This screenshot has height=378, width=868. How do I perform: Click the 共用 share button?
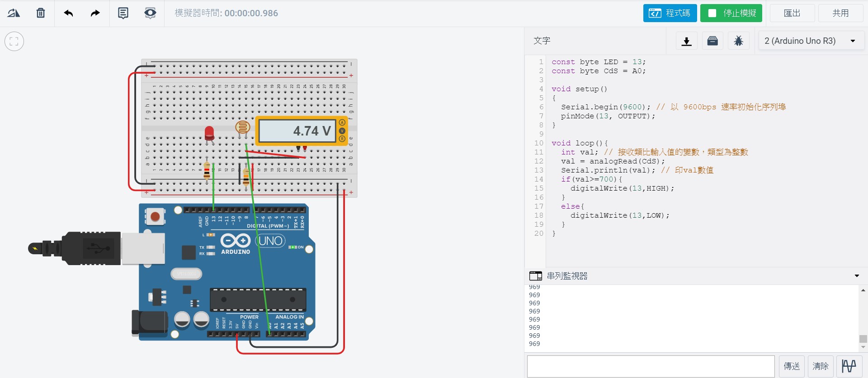[x=840, y=13]
